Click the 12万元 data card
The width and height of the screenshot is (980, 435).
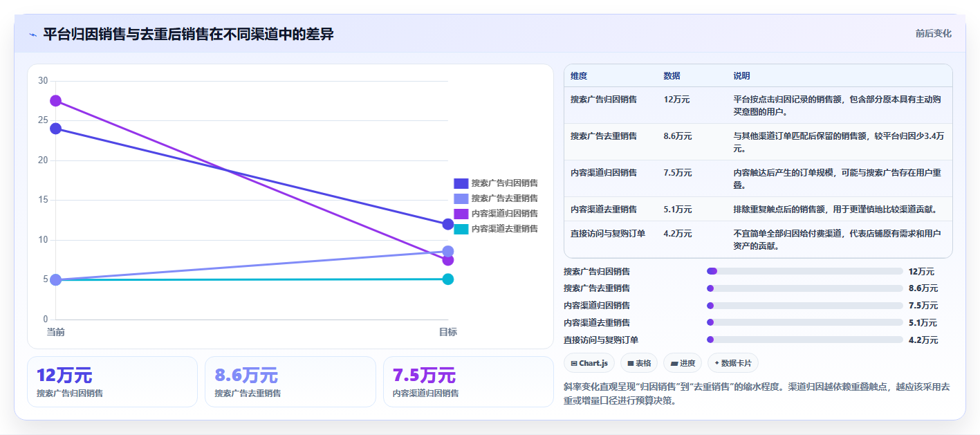coord(112,382)
